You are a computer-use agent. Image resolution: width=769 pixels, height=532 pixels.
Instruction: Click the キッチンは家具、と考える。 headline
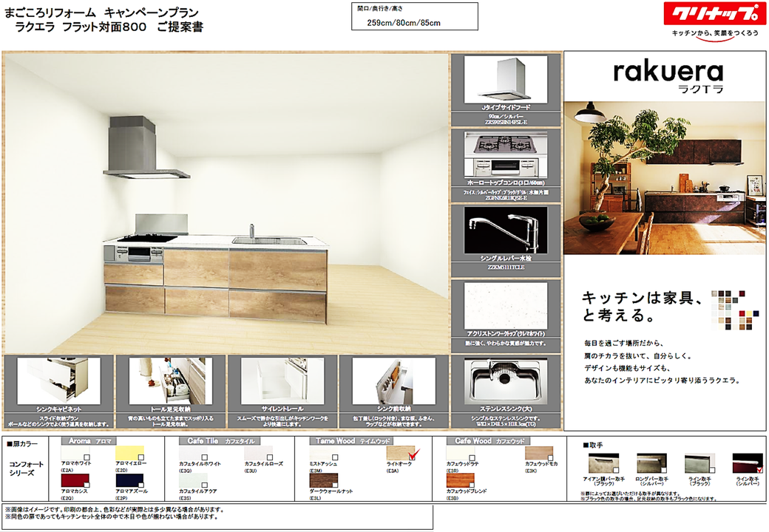(x=642, y=306)
